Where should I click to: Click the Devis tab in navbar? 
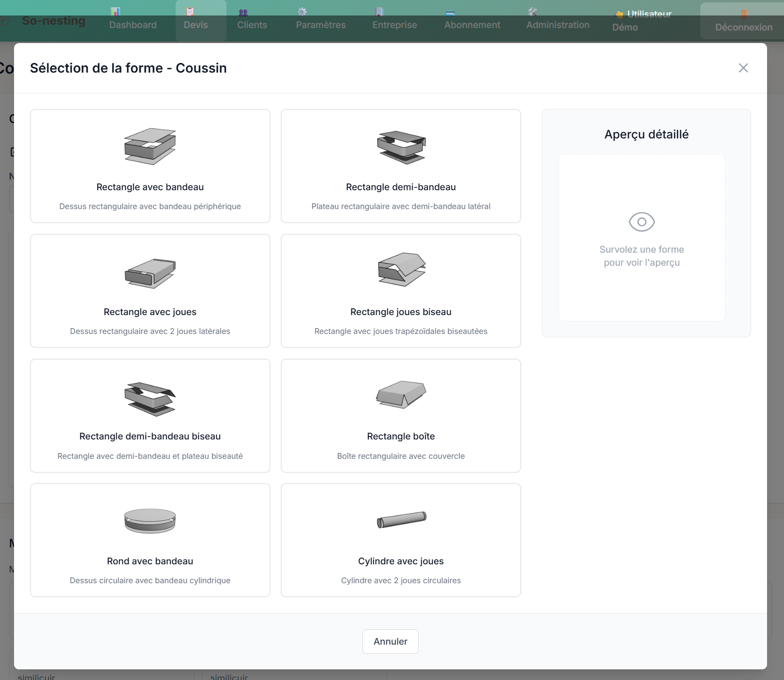tap(196, 20)
